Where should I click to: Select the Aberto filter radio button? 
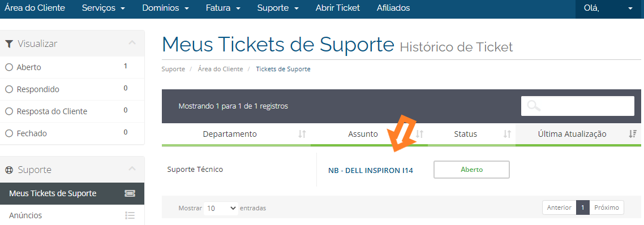[9, 67]
